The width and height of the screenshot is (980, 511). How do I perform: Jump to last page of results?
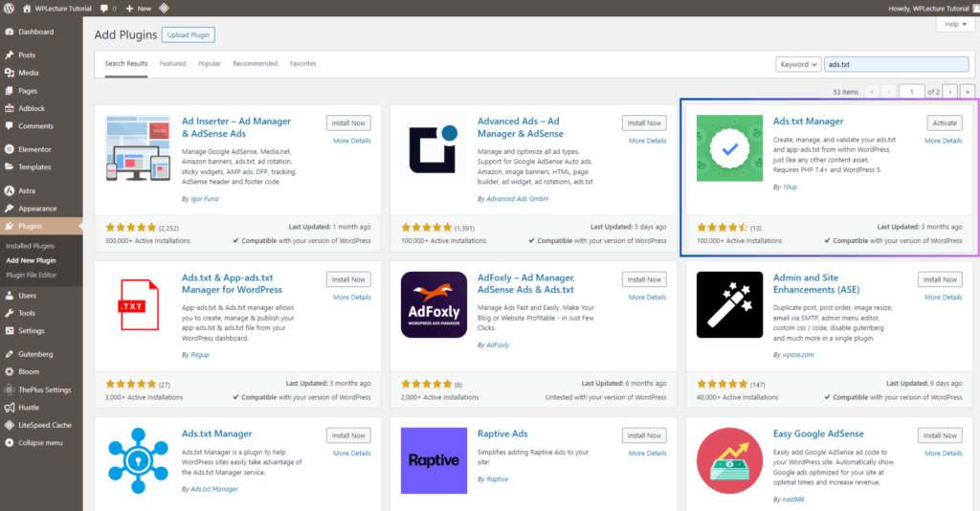pyautogui.click(x=967, y=92)
